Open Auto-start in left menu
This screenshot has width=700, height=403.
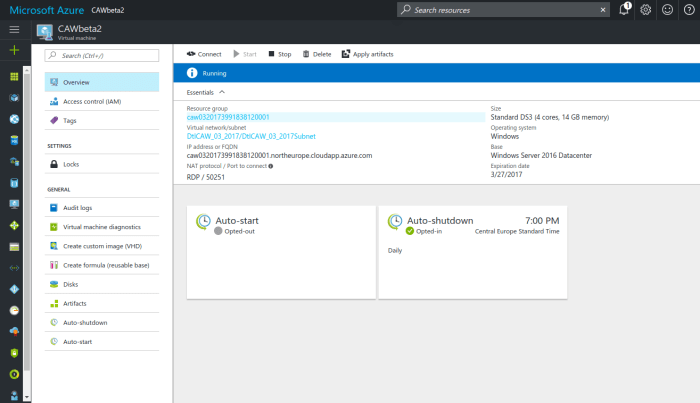102,341
